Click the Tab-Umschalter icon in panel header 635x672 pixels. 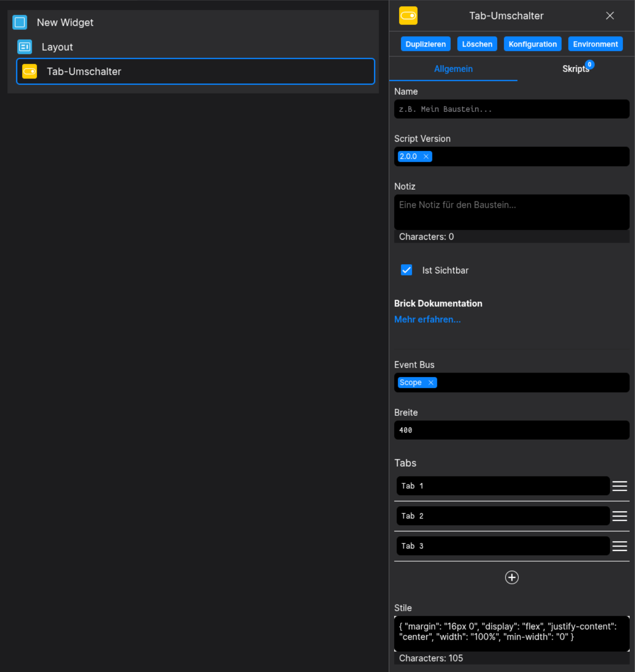(x=408, y=15)
